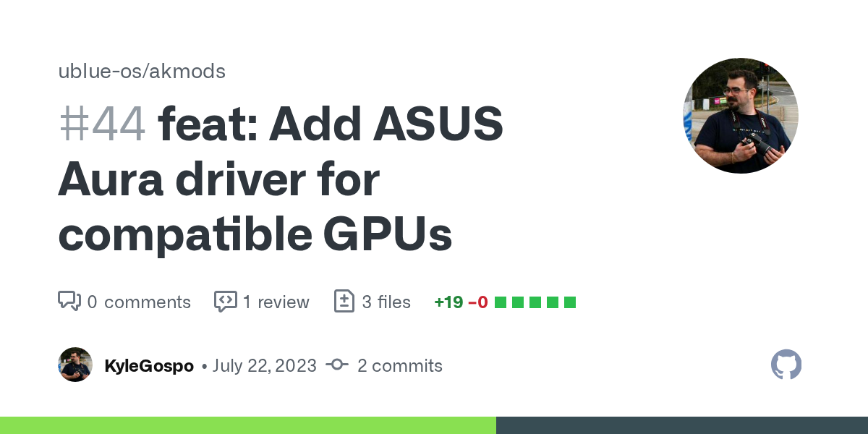Screen dimensions: 868x434
Task: Select the "0 comments" label
Action: click(139, 302)
